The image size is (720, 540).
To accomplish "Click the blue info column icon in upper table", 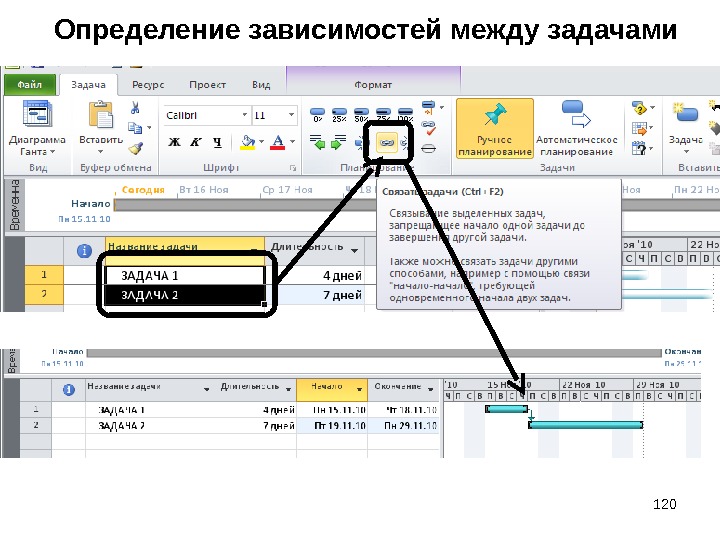I will pos(84,251).
